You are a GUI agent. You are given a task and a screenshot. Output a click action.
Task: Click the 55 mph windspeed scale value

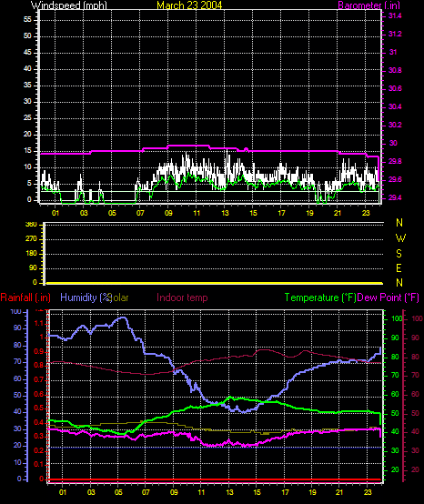point(27,20)
